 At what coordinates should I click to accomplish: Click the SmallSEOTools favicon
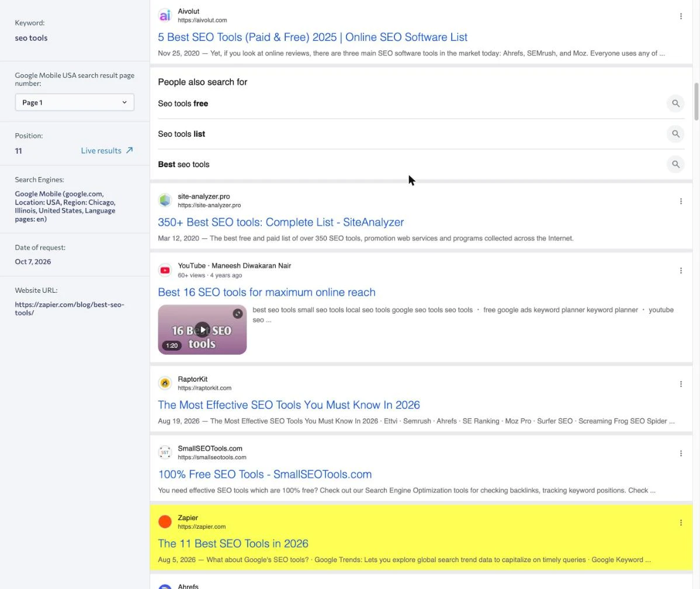(165, 452)
